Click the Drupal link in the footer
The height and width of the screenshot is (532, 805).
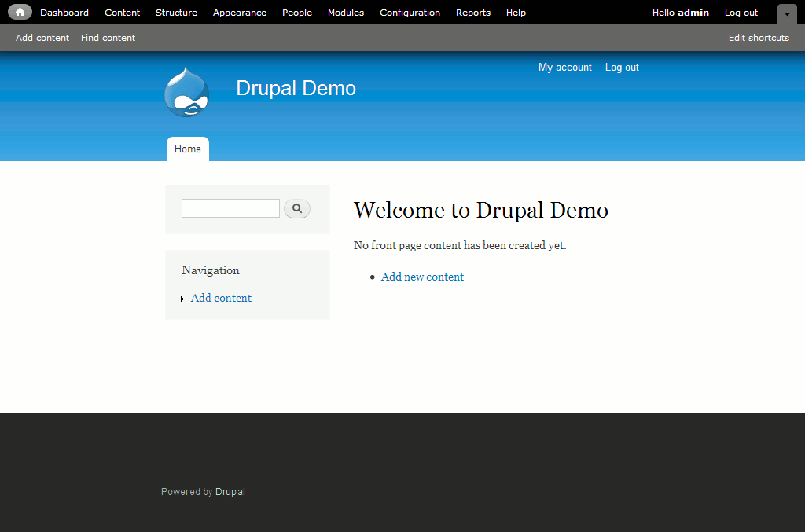[x=230, y=491]
